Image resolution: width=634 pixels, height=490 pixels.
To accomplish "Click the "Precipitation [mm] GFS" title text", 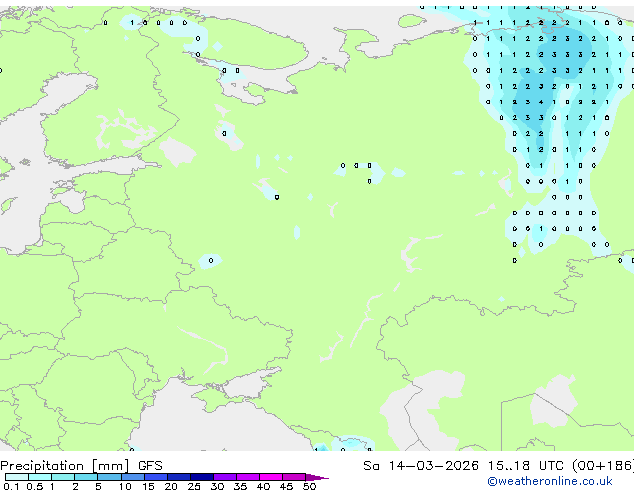I will point(81,466).
